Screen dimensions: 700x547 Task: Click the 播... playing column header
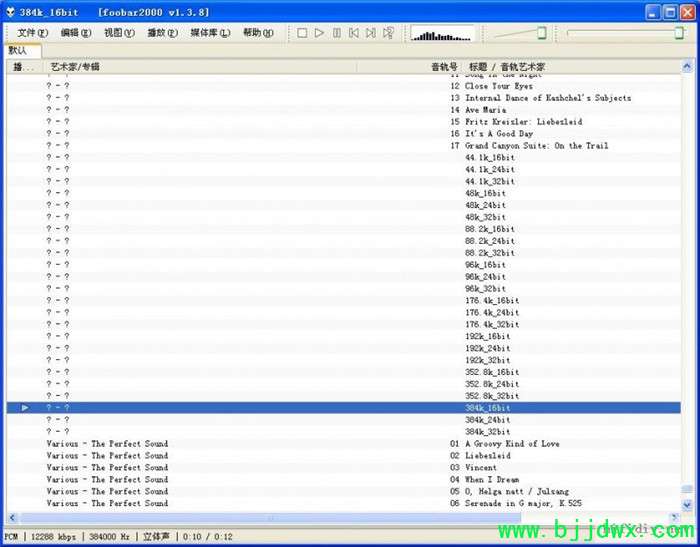[x=25, y=67]
